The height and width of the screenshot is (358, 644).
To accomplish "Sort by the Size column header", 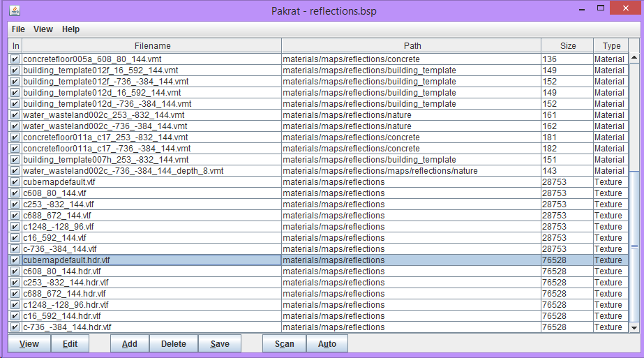I will 567,45.
